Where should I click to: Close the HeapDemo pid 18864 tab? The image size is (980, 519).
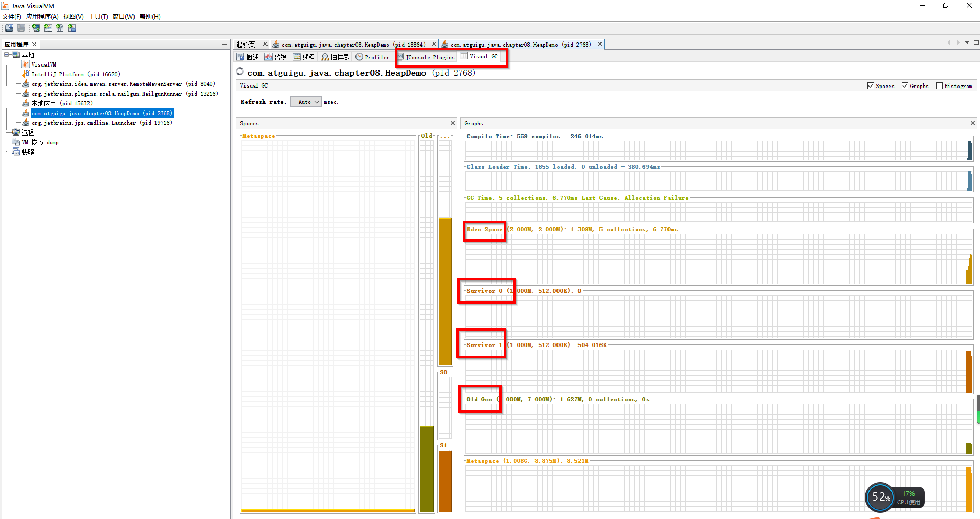pyautogui.click(x=434, y=44)
